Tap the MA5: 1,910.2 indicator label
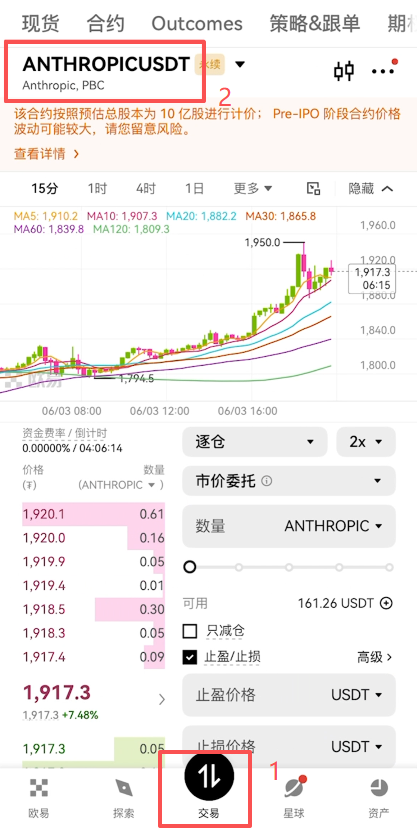 pyautogui.click(x=46, y=216)
